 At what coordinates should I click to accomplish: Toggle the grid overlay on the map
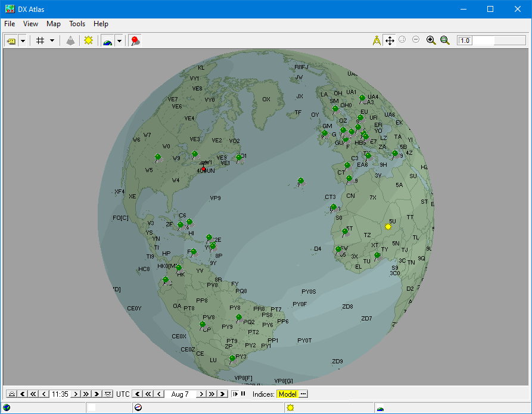[x=41, y=41]
